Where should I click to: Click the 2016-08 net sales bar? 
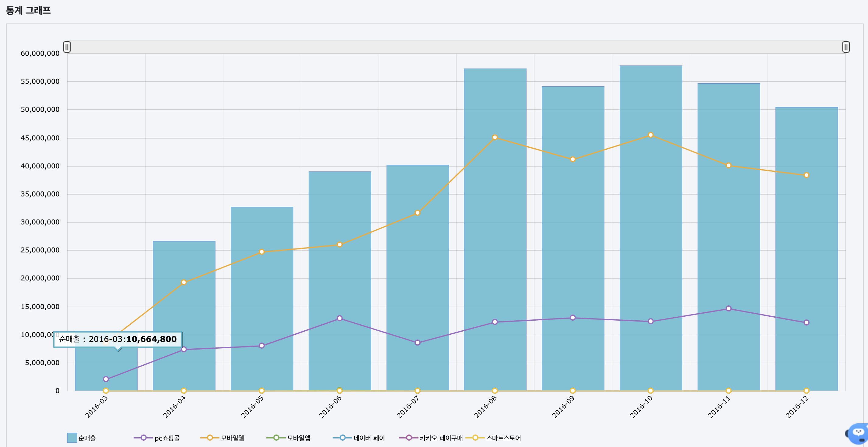click(495, 230)
